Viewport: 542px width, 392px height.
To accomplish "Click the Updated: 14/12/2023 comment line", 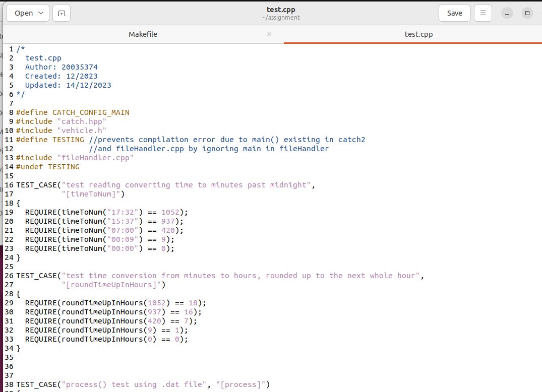I will (x=68, y=85).
